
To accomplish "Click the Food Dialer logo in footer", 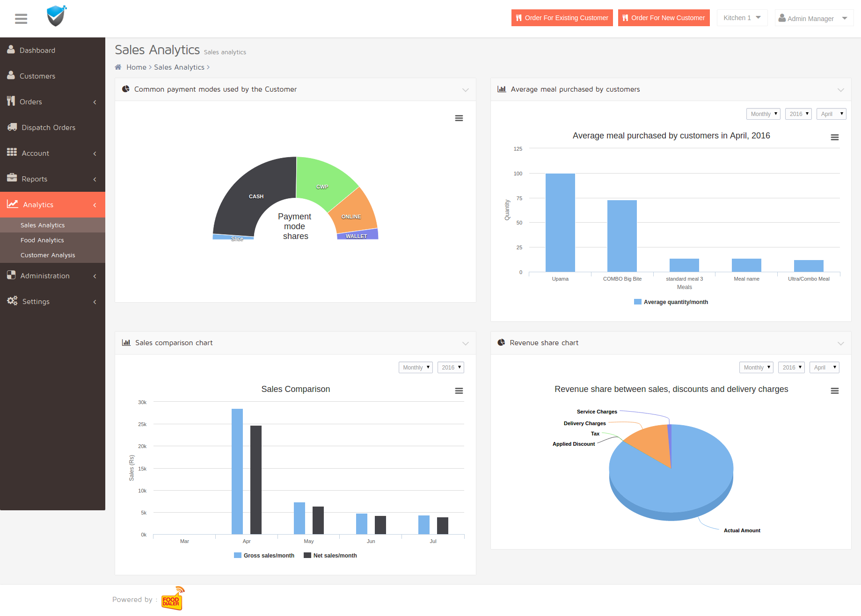I will [173, 598].
